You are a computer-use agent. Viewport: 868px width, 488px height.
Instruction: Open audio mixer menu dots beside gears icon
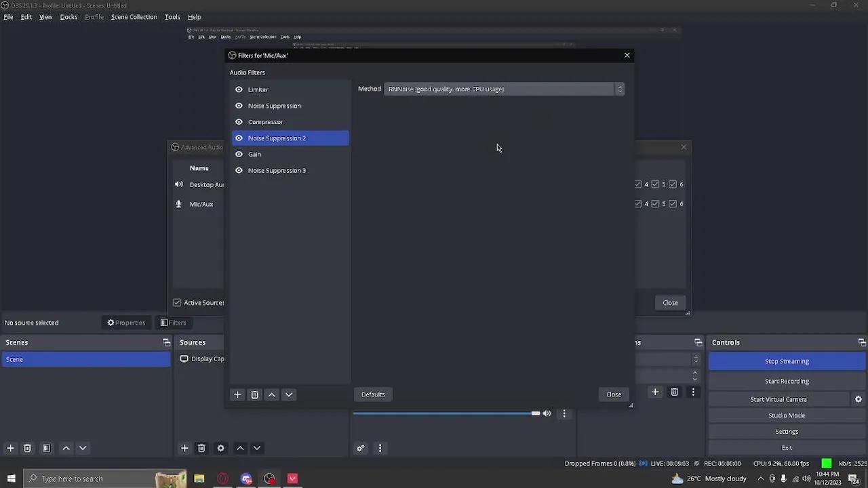coord(380,448)
